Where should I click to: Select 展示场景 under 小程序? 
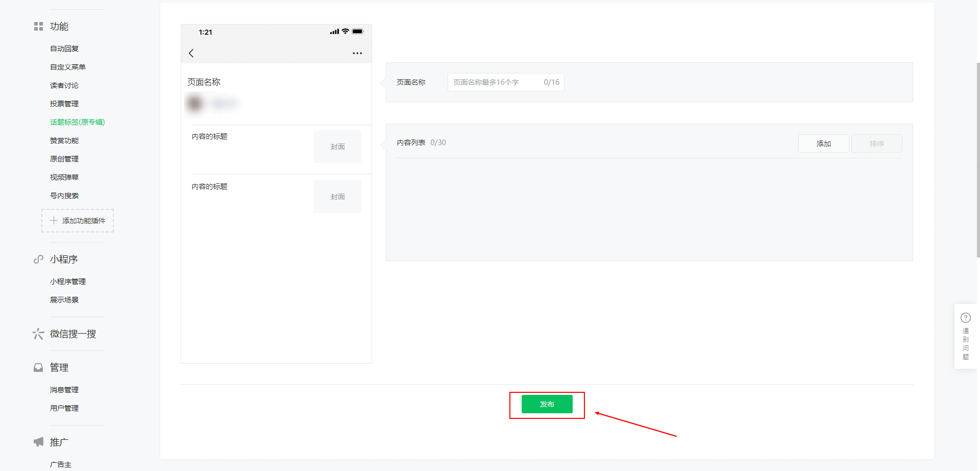click(x=64, y=300)
